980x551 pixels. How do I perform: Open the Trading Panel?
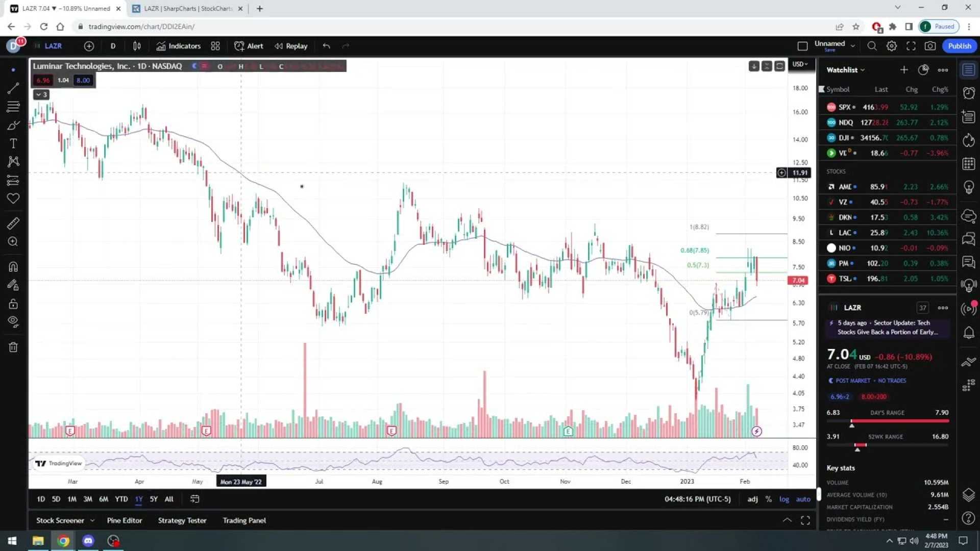click(x=244, y=520)
